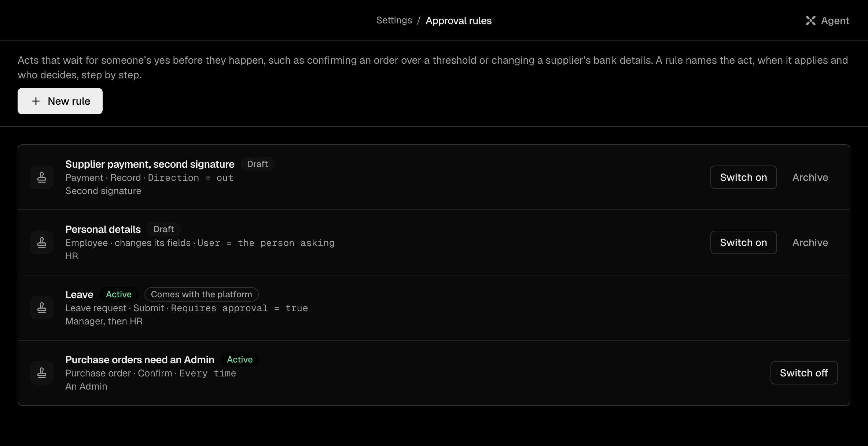Create a New rule

[60, 101]
